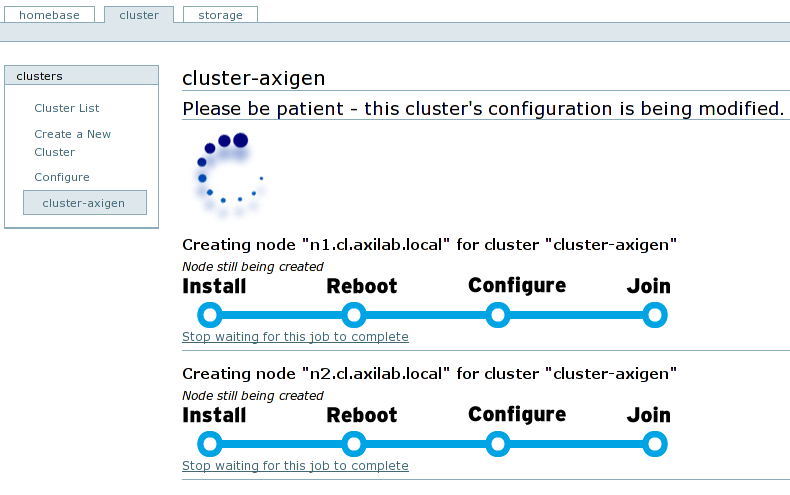Click the Join step circle for node n1

[x=654, y=315]
